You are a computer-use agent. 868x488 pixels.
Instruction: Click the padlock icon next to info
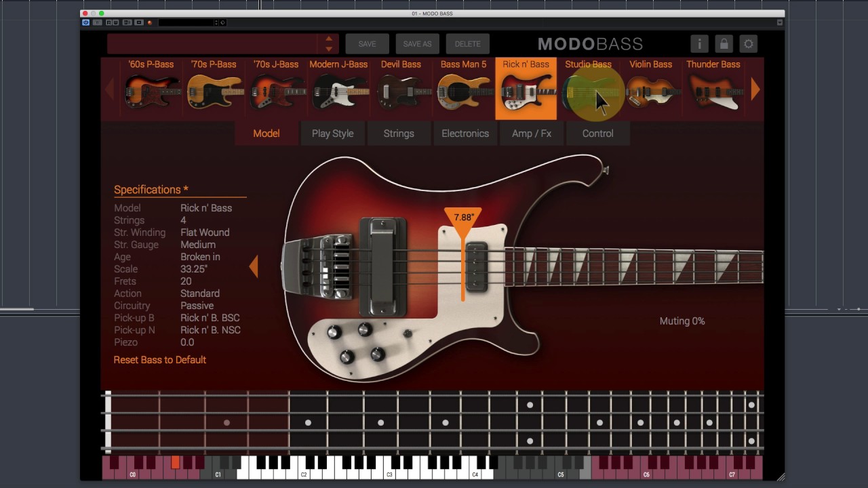pos(724,44)
